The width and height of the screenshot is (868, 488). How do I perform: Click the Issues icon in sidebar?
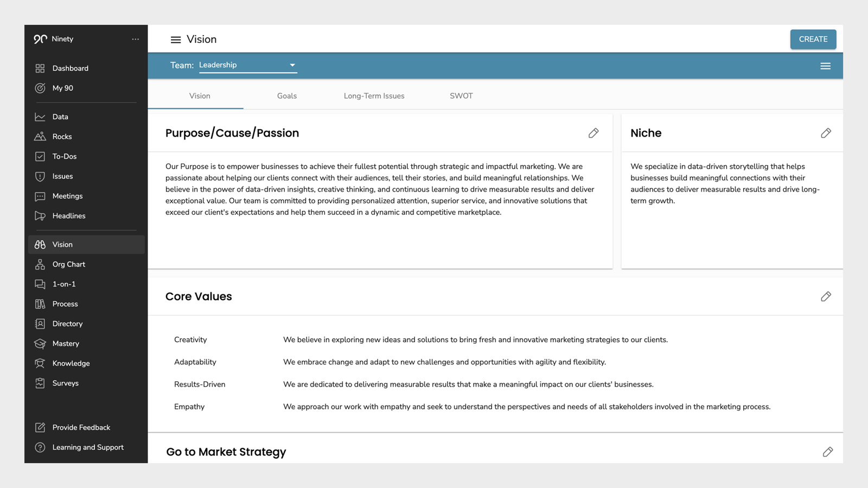(x=41, y=176)
